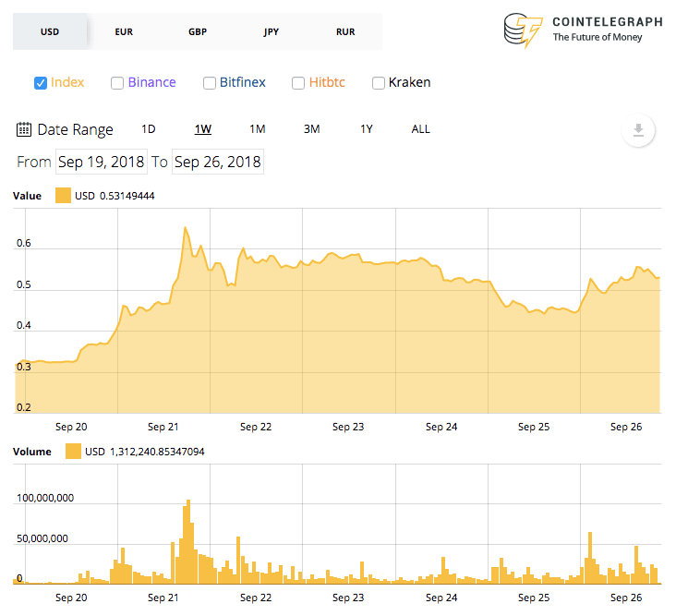The image size is (676, 616).
Task: Switch to the EUR currency tab
Action: pos(124,31)
